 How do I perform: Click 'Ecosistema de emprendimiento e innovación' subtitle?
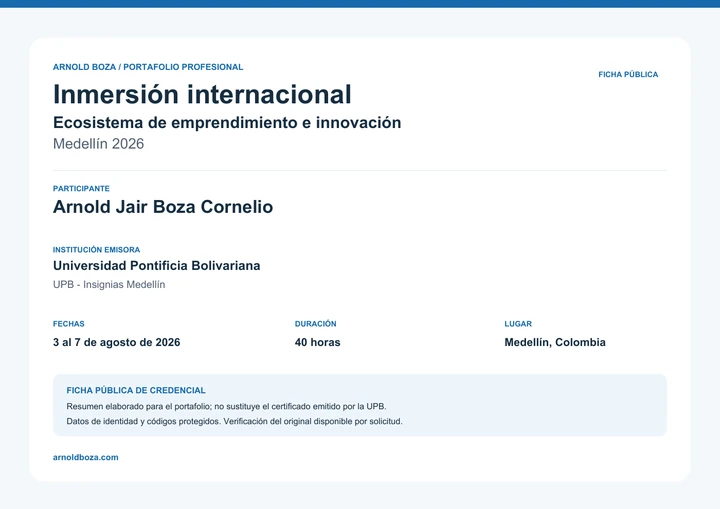[x=227, y=123]
